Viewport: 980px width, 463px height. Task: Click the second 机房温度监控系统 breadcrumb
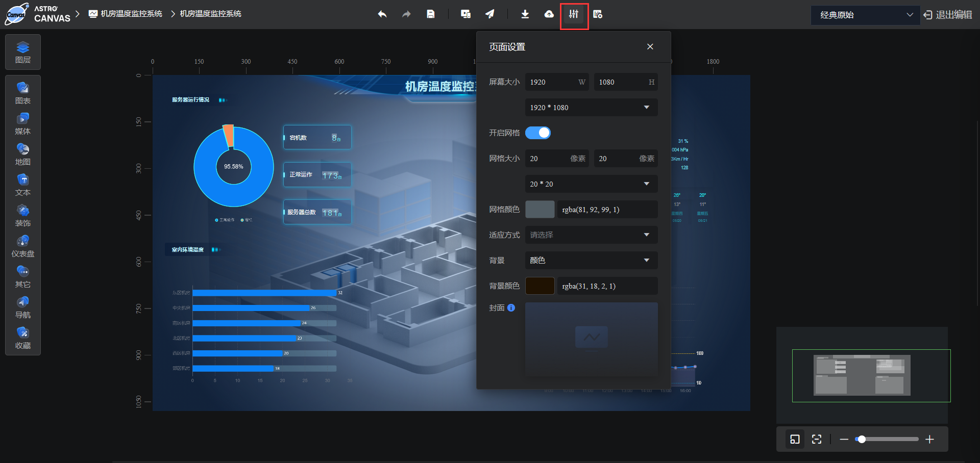click(x=210, y=14)
